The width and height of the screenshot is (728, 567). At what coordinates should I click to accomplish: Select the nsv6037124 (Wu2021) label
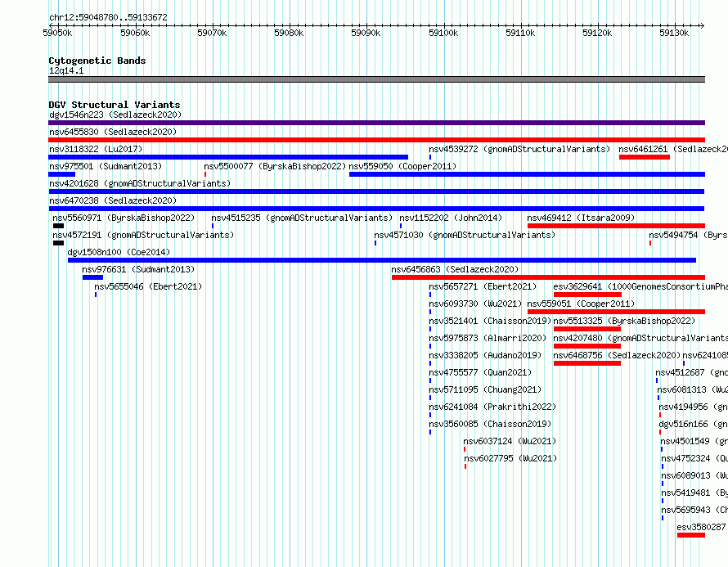[510, 441]
